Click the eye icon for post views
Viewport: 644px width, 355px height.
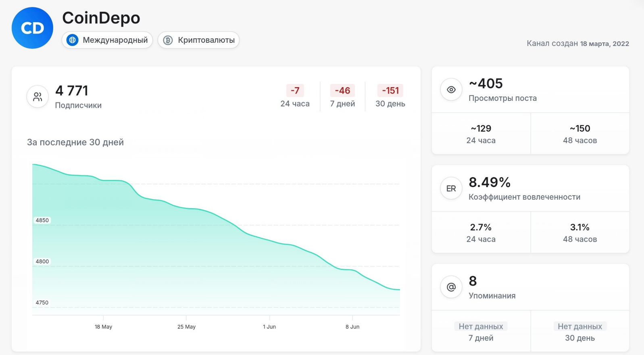pyautogui.click(x=451, y=90)
